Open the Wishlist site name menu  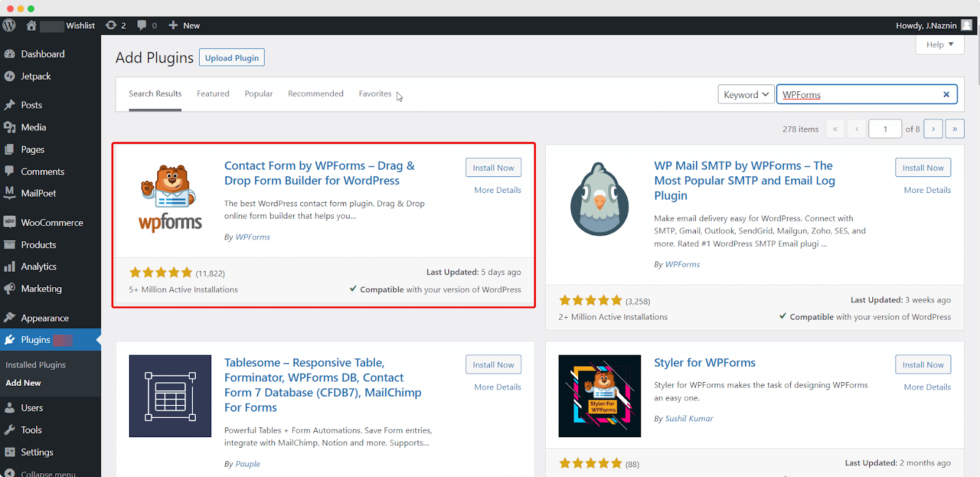point(80,25)
